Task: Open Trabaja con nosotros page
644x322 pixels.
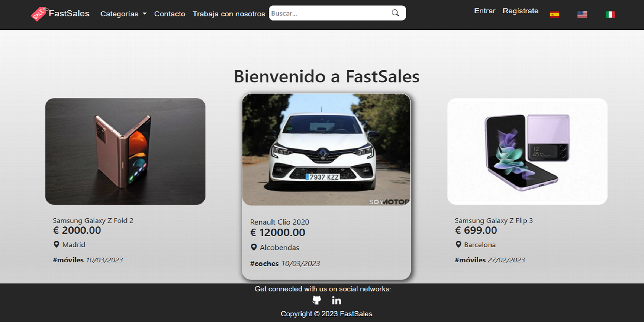Action: tap(229, 14)
